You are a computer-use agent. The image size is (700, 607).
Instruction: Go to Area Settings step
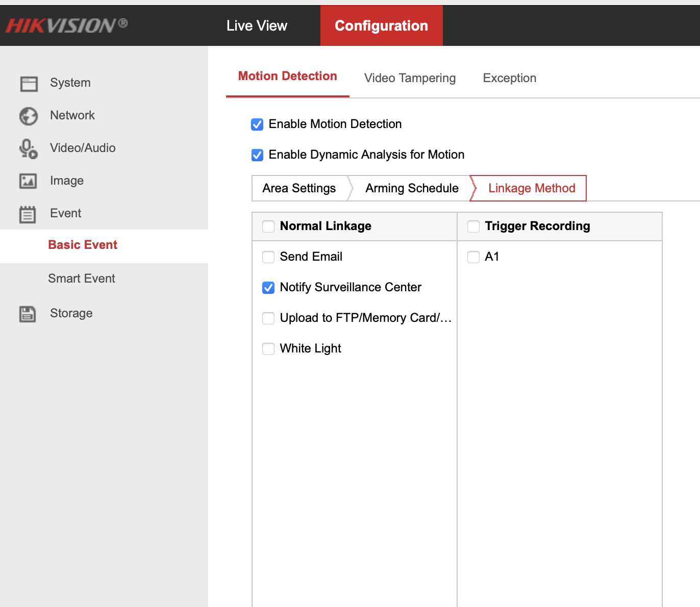coord(299,188)
